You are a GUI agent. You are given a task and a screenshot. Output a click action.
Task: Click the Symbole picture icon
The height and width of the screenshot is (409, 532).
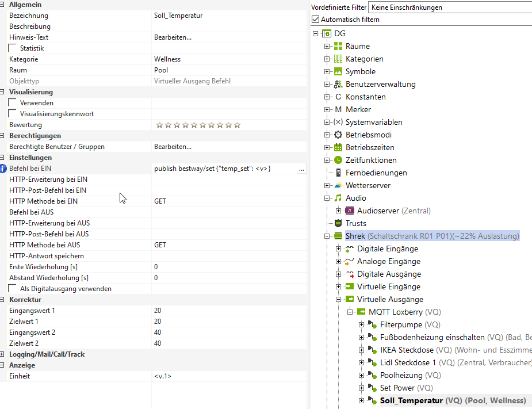pyautogui.click(x=338, y=72)
